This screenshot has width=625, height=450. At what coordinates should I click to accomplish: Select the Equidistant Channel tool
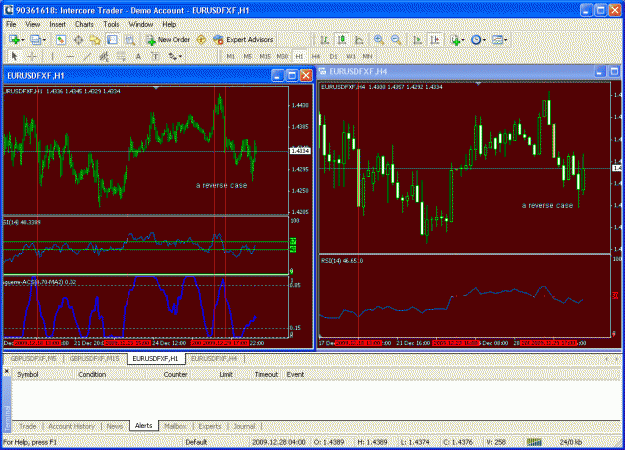[x=104, y=57]
